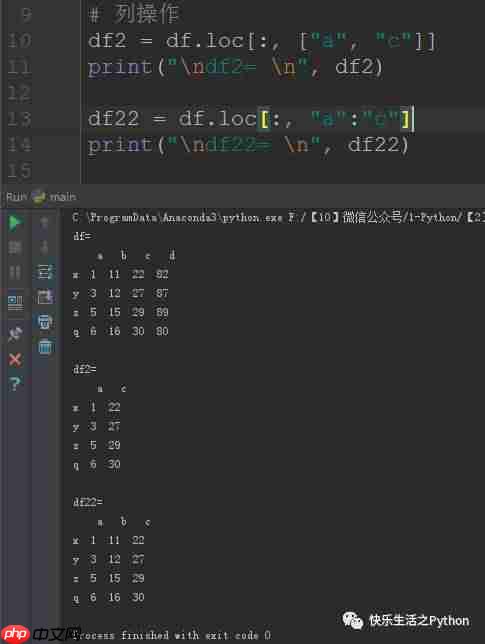Click value 11 in df22 output
The image size is (485, 644).
click(114, 540)
